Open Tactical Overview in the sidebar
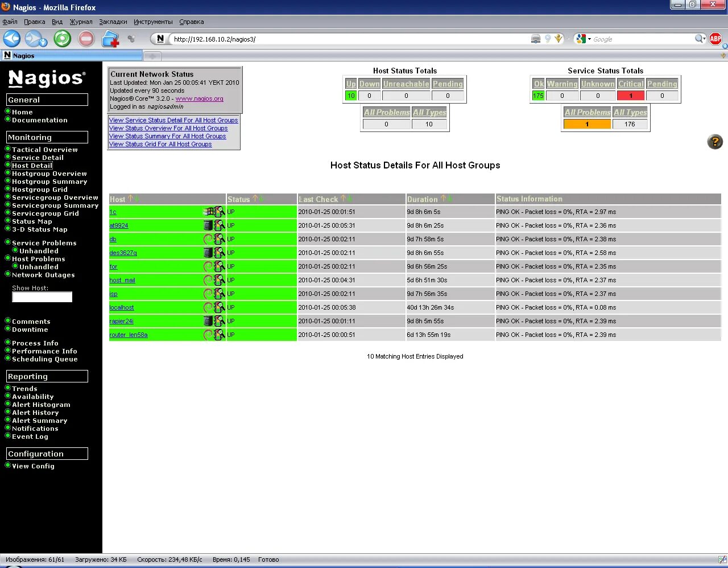 (x=45, y=150)
